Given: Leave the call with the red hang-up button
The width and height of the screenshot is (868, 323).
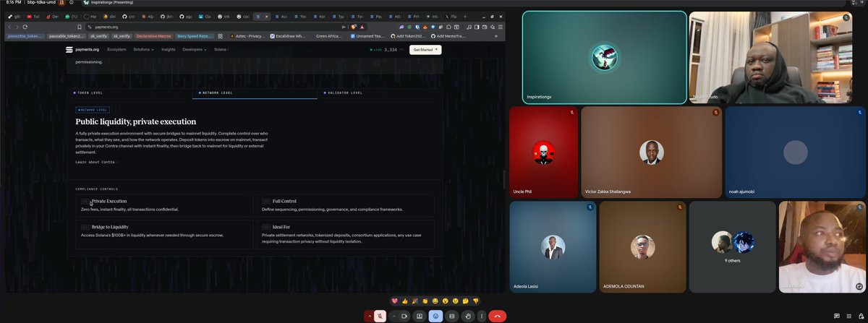Looking at the screenshot, I should click(x=497, y=316).
